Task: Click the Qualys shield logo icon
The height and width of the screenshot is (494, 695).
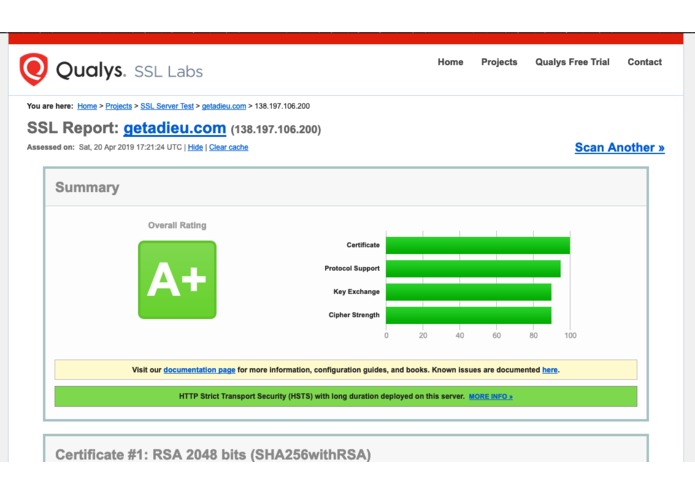Action: [34, 69]
